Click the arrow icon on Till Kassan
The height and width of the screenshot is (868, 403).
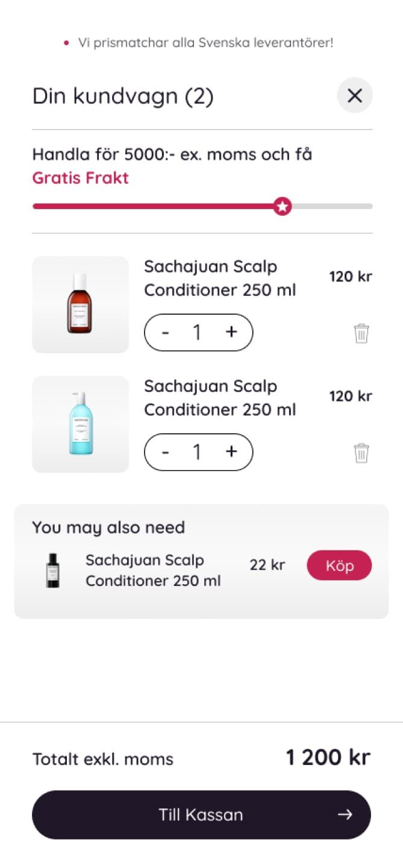(x=345, y=815)
